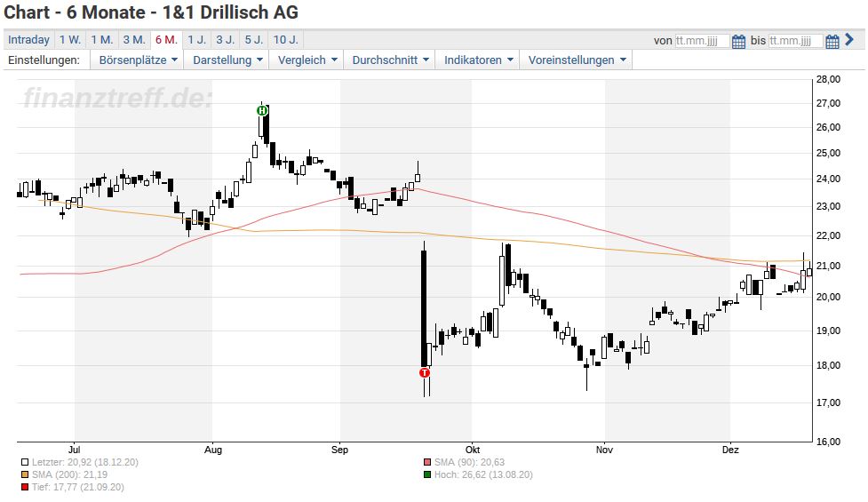The image size is (868, 502).
Task: Select the 1 M. timeframe tab
Action: (x=102, y=40)
